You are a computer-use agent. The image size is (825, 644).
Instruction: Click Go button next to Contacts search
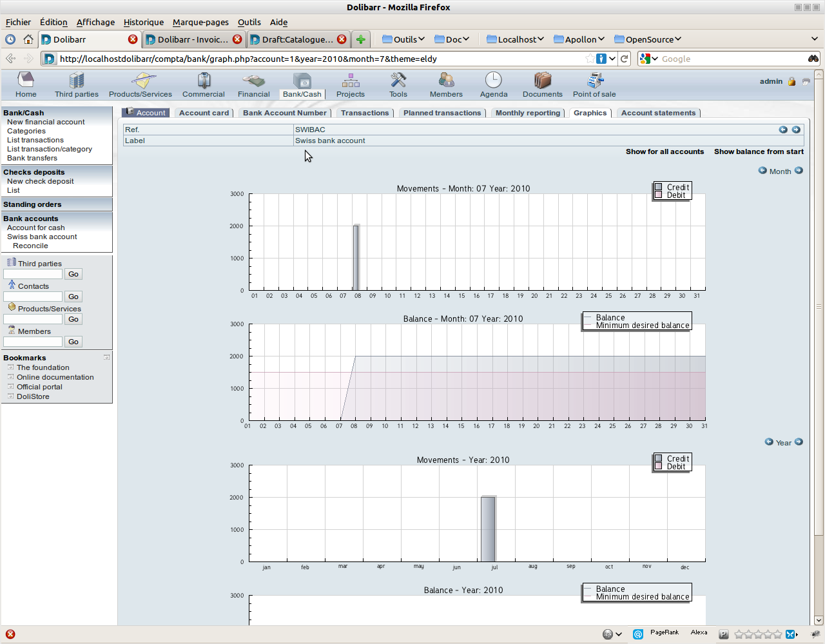[x=73, y=297]
